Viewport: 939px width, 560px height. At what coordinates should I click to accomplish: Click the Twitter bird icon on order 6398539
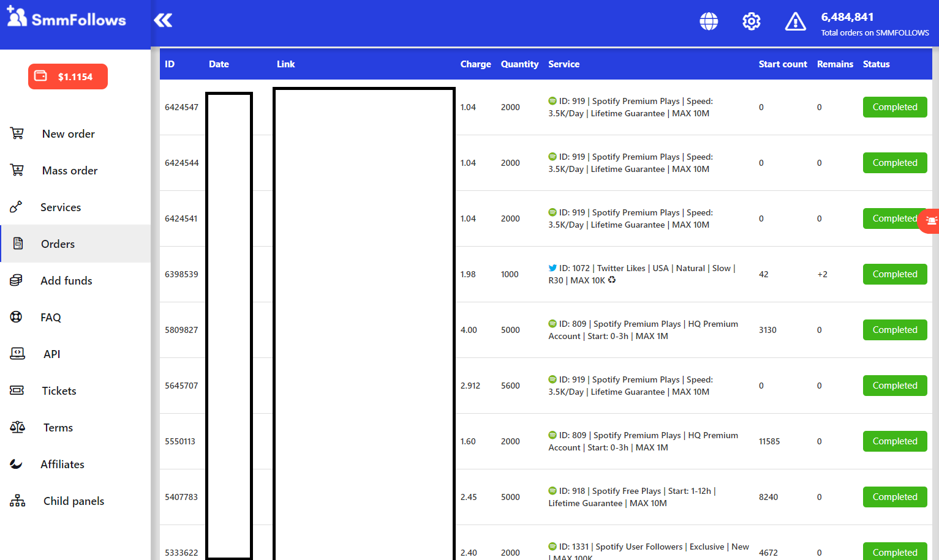click(552, 268)
